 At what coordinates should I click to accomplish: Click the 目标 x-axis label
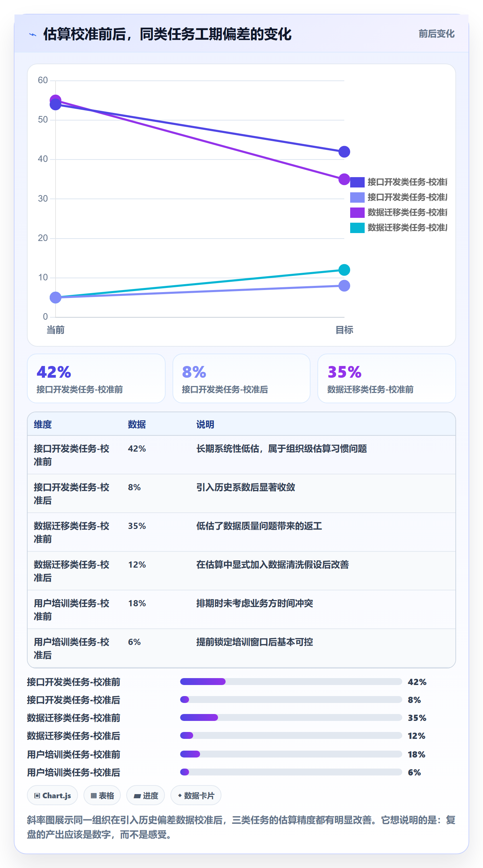pyautogui.click(x=344, y=330)
